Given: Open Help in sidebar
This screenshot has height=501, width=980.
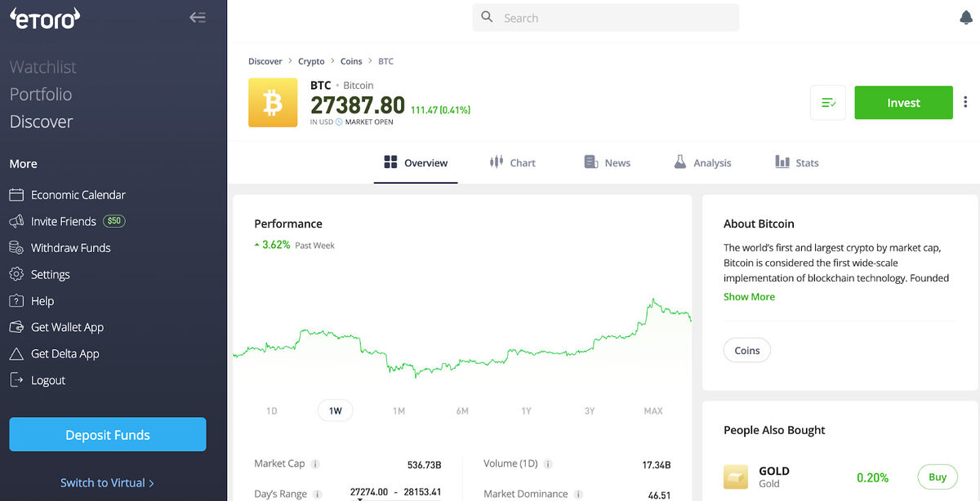Looking at the screenshot, I should (42, 301).
